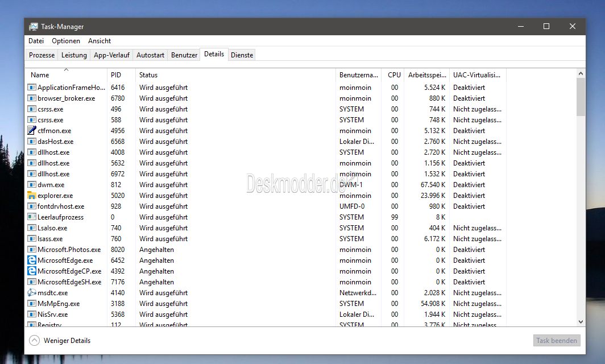
Task: Sort by the Status column header
Action: click(236, 75)
